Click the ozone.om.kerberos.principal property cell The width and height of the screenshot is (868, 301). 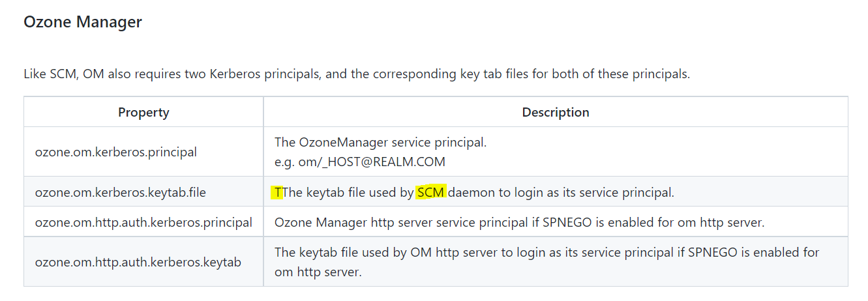tap(116, 152)
